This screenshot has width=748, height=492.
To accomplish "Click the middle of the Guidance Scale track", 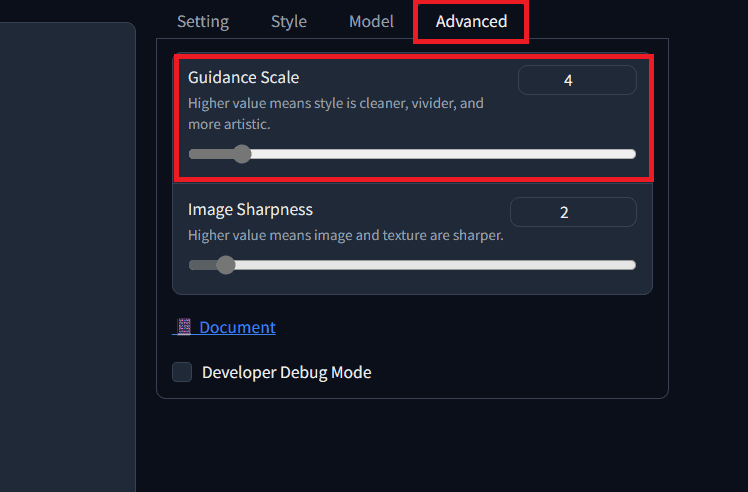I will click(412, 154).
